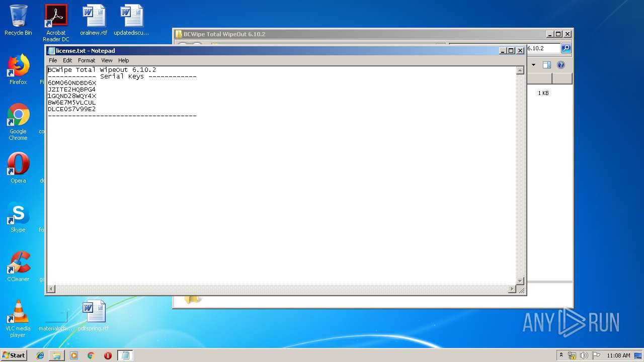Open the Recycle Bin desktop icon
Screen dimensions: 644x362
click(18, 20)
